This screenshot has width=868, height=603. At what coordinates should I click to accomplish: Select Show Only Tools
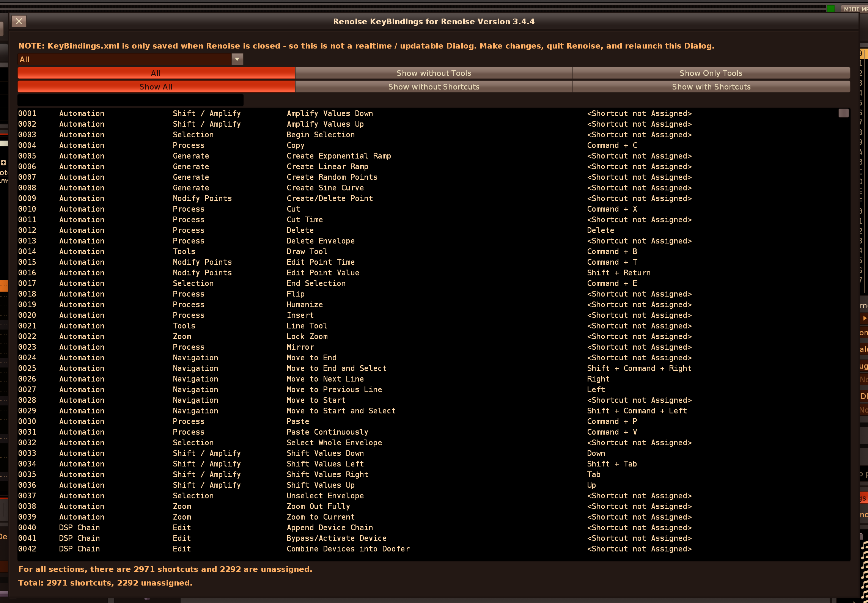point(711,73)
